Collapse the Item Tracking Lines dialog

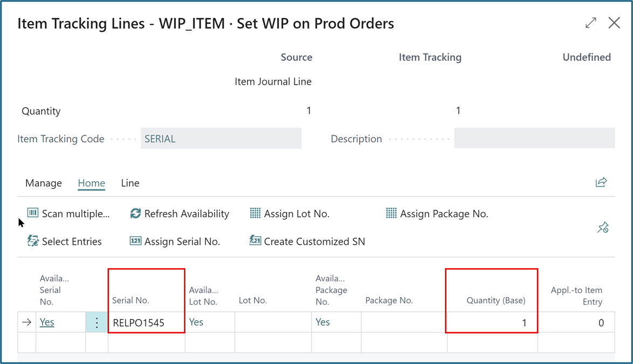(614, 23)
